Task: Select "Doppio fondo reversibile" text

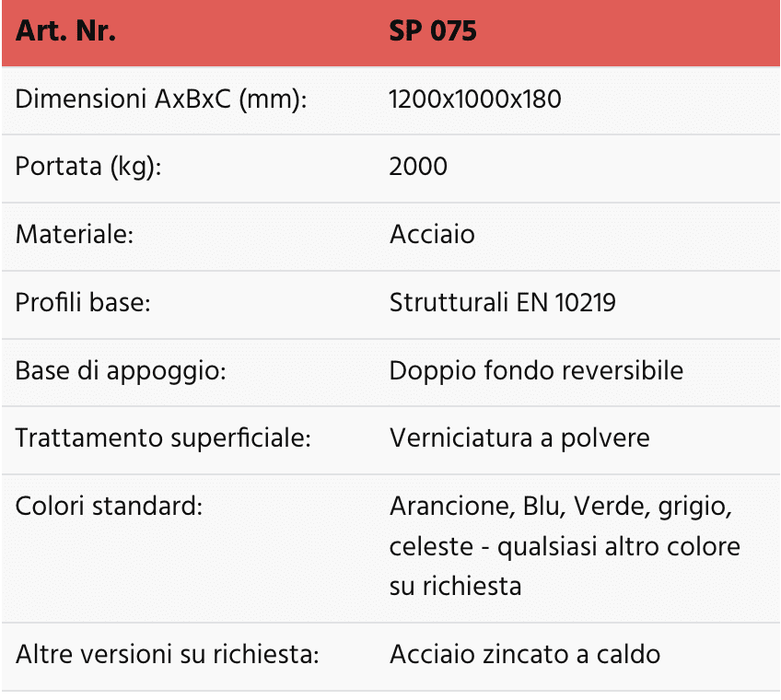Action: (x=536, y=370)
